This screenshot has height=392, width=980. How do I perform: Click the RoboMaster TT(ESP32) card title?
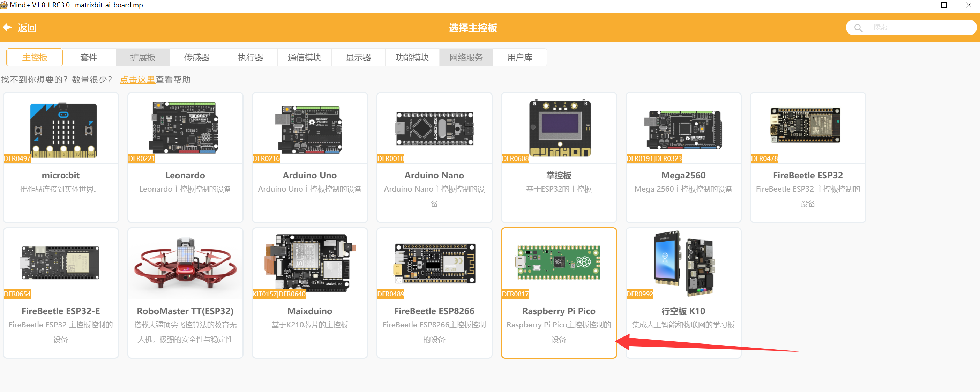coord(185,311)
